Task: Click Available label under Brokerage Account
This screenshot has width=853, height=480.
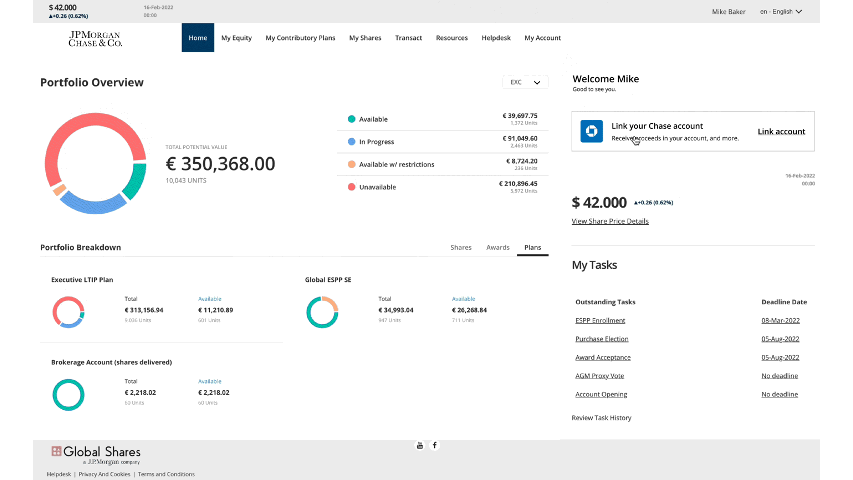Action: [x=209, y=381]
